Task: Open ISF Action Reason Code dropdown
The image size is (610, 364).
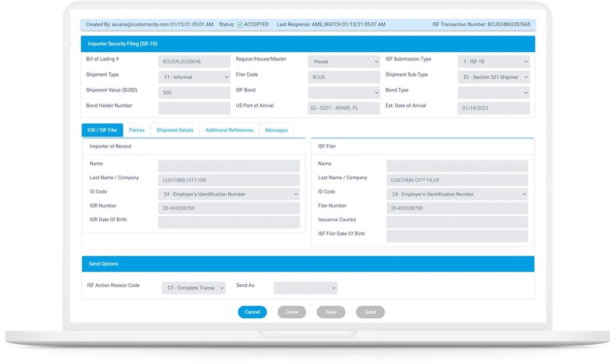Action: click(x=194, y=288)
